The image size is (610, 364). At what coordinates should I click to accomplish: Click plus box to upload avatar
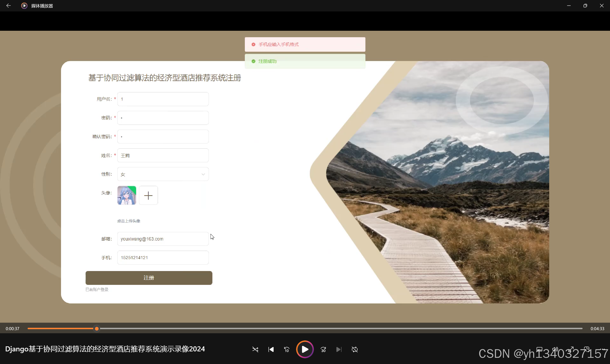coord(148,195)
